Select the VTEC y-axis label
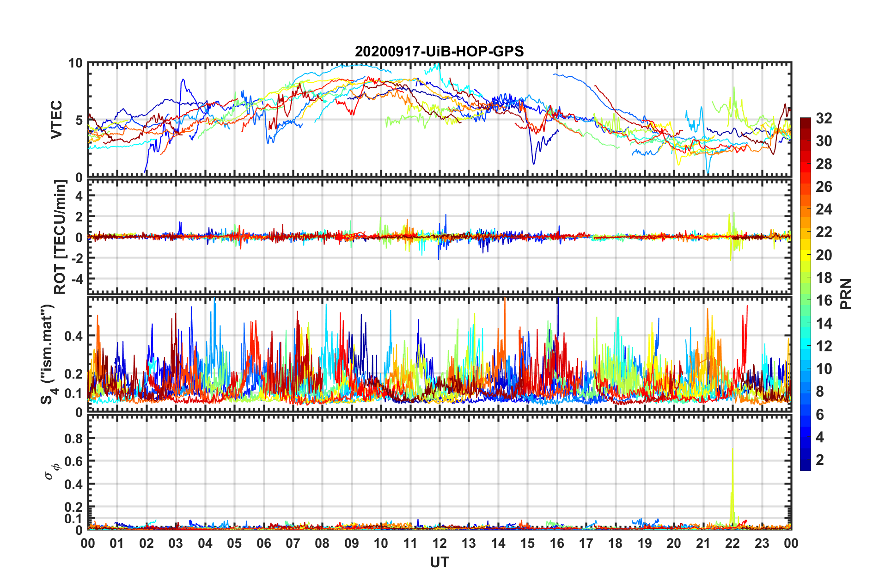 click(x=56, y=120)
